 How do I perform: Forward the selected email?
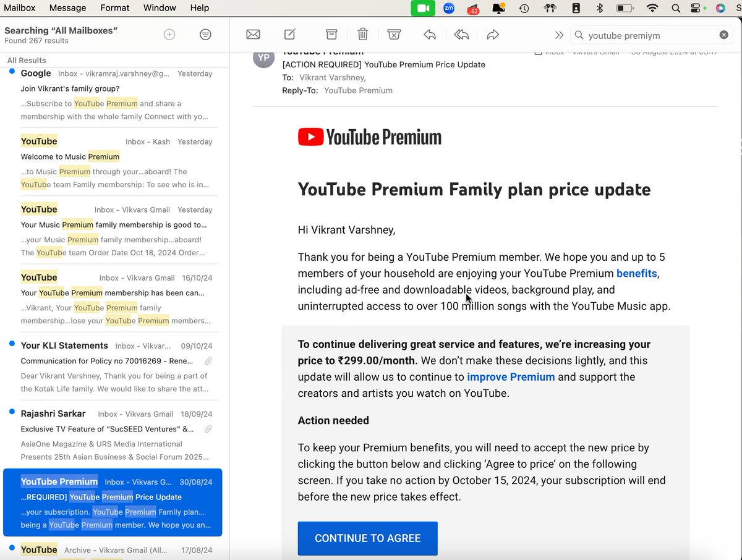click(x=493, y=35)
